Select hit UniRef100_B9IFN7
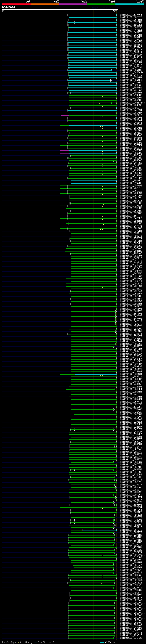The width and height of the screenshot is (146, 644). click(131, 22)
